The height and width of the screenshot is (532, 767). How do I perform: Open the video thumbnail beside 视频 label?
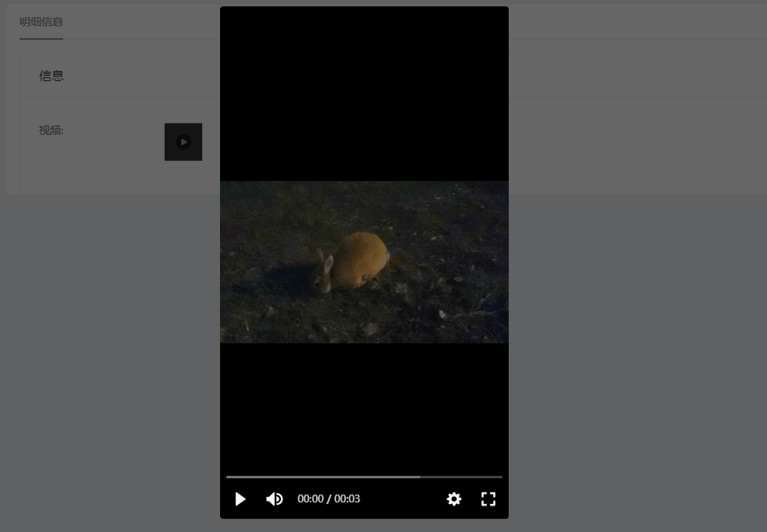point(183,142)
